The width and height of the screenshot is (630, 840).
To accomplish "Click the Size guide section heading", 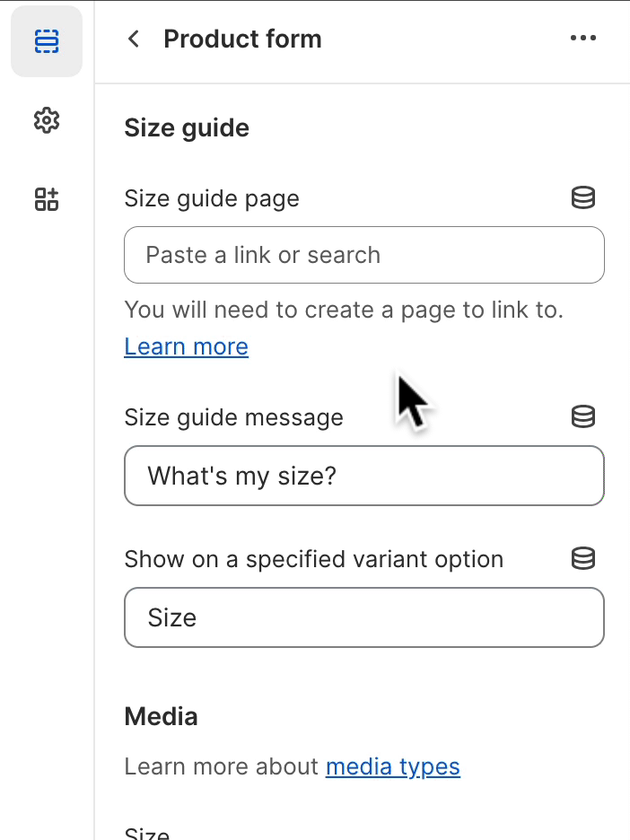I will (x=187, y=128).
